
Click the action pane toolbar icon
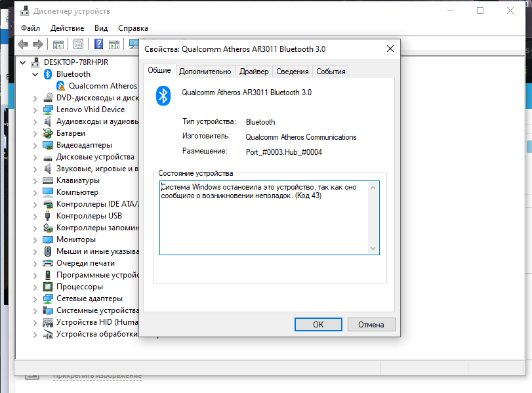114,44
